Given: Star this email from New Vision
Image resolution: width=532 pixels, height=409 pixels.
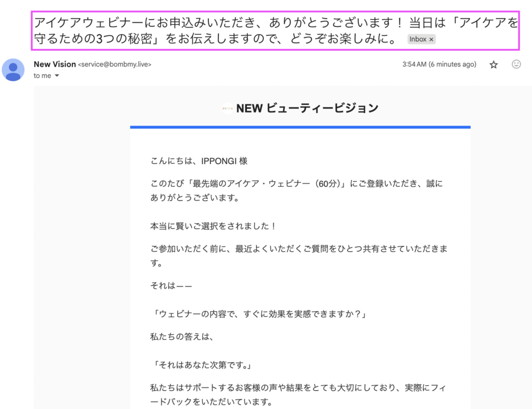Looking at the screenshot, I should coord(494,64).
